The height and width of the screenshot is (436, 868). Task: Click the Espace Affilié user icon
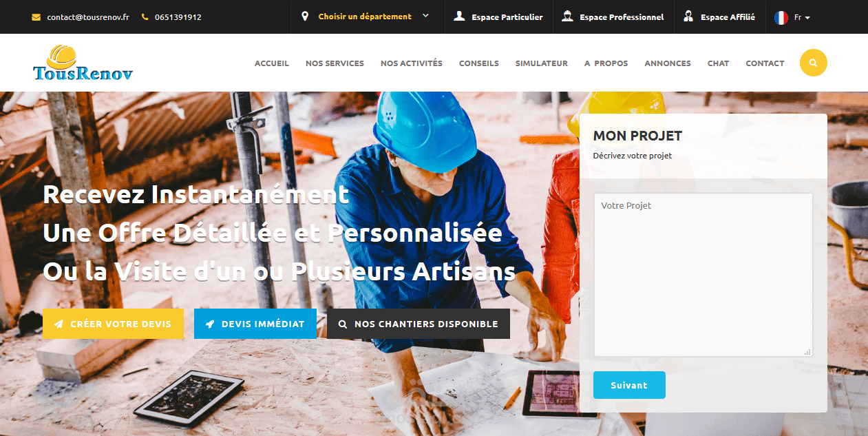click(x=688, y=17)
